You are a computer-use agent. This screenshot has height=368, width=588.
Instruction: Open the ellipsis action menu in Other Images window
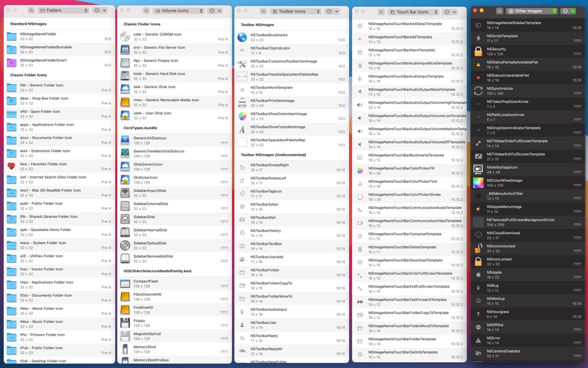click(568, 11)
